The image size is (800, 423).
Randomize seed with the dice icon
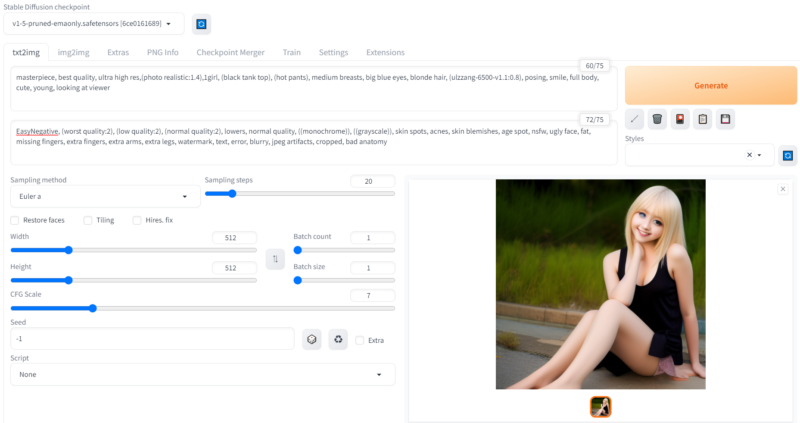312,339
